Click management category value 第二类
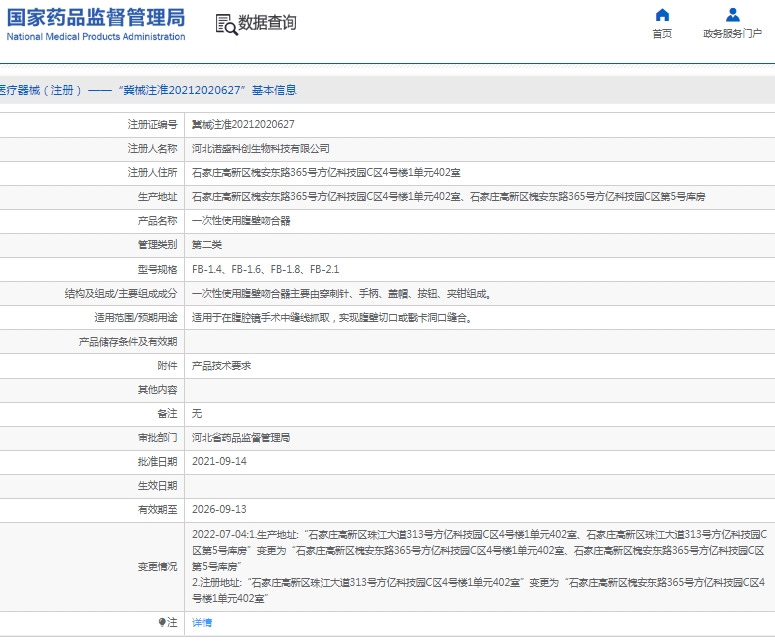775x642 pixels. 207,245
